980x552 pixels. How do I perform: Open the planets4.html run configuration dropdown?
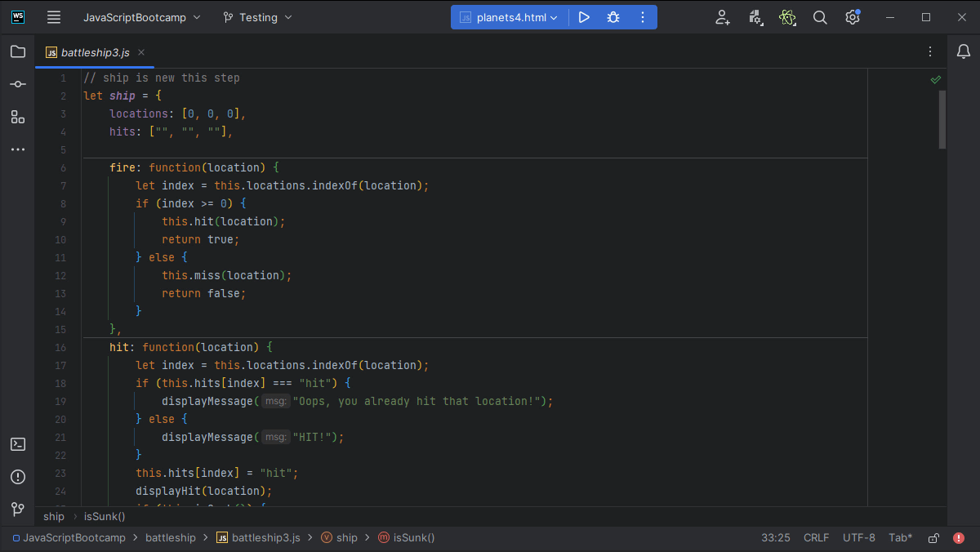pos(509,17)
